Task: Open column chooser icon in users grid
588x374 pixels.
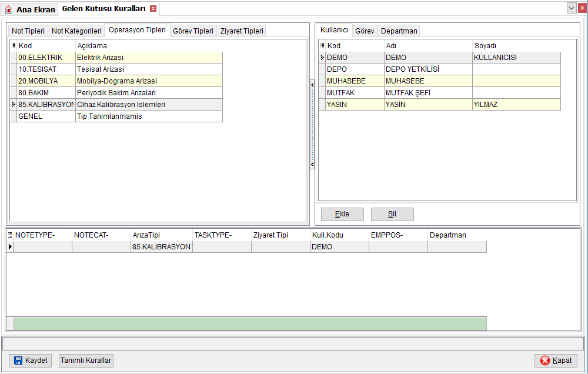Action: (322, 46)
